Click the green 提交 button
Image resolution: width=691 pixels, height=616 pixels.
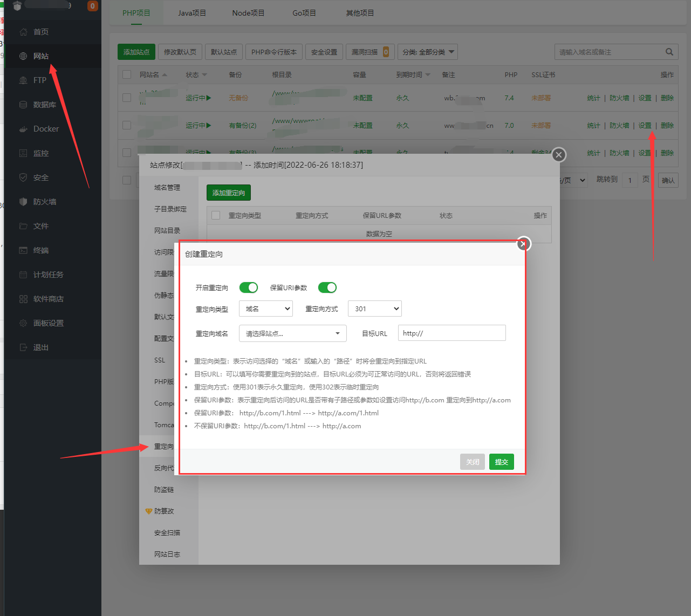pyautogui.click(x=502, y=462)
